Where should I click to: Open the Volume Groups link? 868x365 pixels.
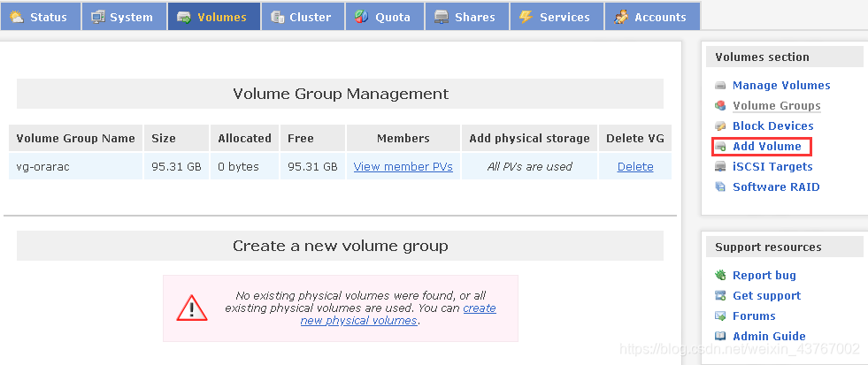(x=777, y=106)
